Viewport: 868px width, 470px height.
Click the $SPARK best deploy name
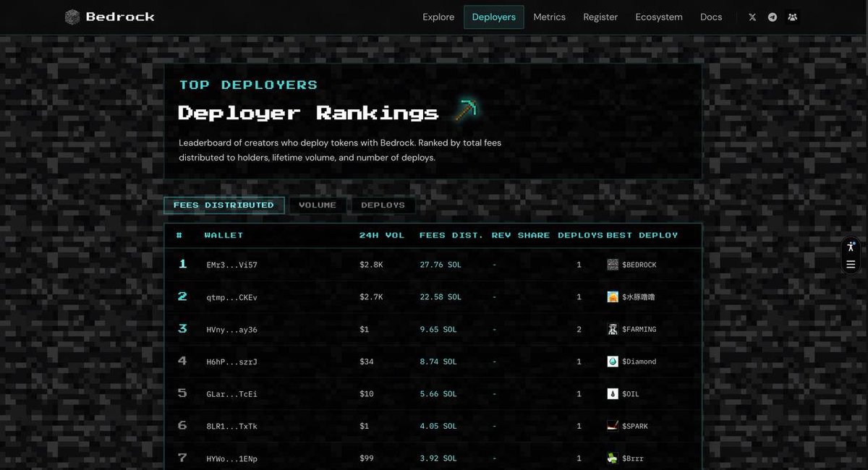635,427
